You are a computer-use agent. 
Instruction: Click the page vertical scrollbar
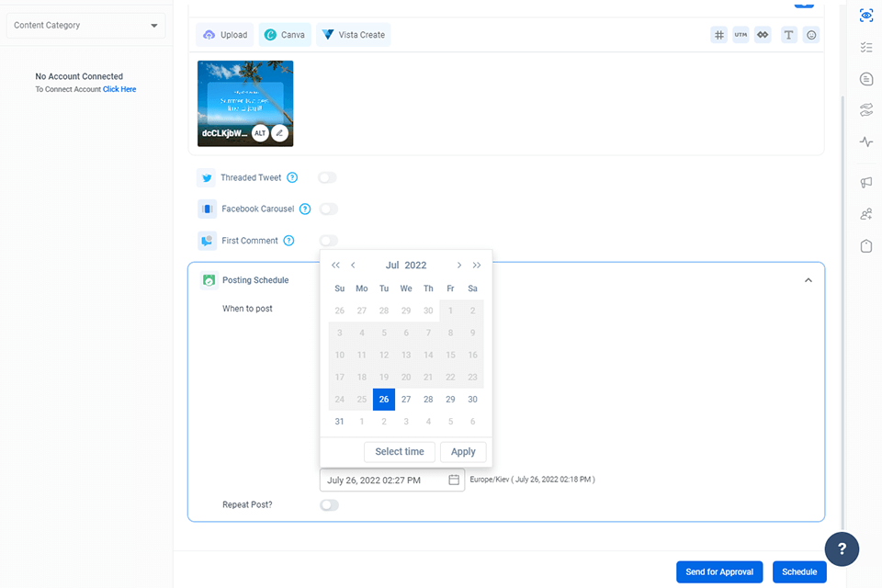pyautogui.click(x=842, y=312)
